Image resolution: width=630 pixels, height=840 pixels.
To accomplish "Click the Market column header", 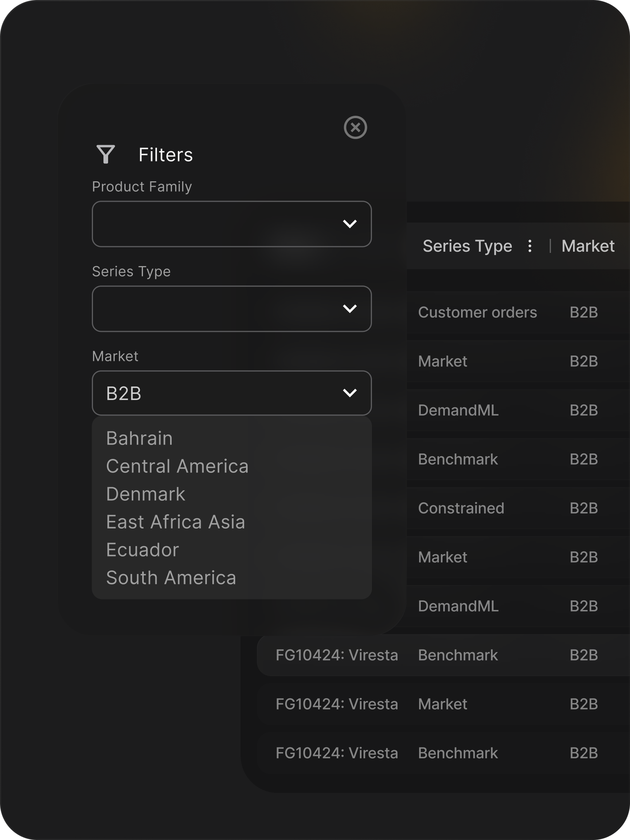I will click(588, 246).
